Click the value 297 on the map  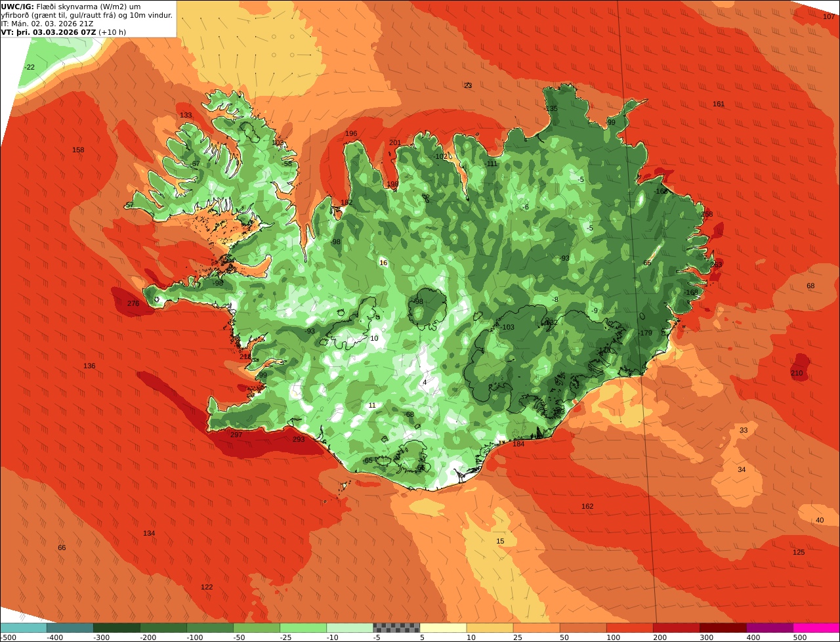[236, 435]
